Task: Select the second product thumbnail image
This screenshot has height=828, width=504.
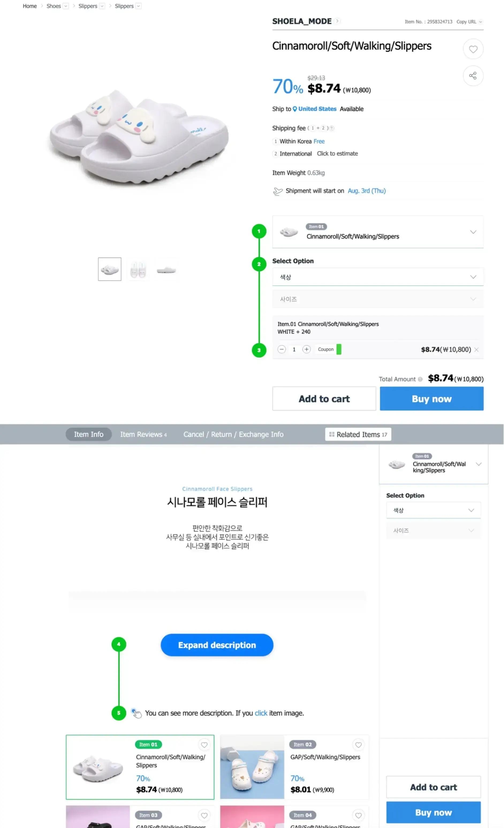Action: tap(138, 269)
